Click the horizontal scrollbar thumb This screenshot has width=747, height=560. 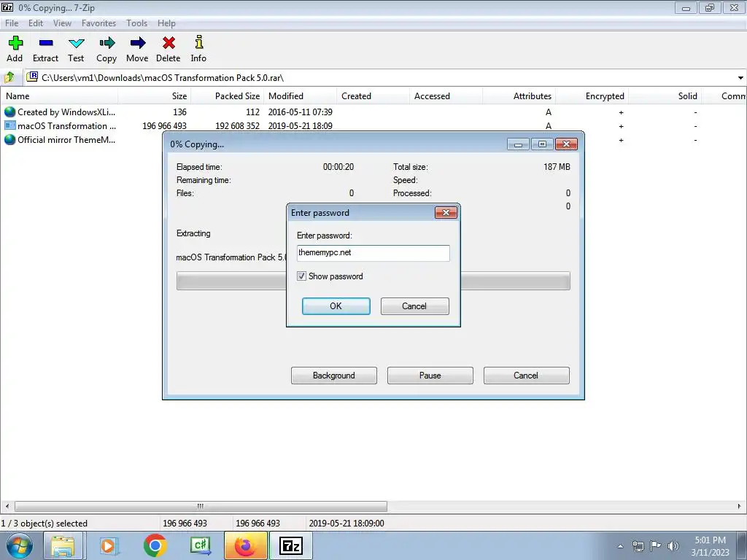tap(201, 506)
